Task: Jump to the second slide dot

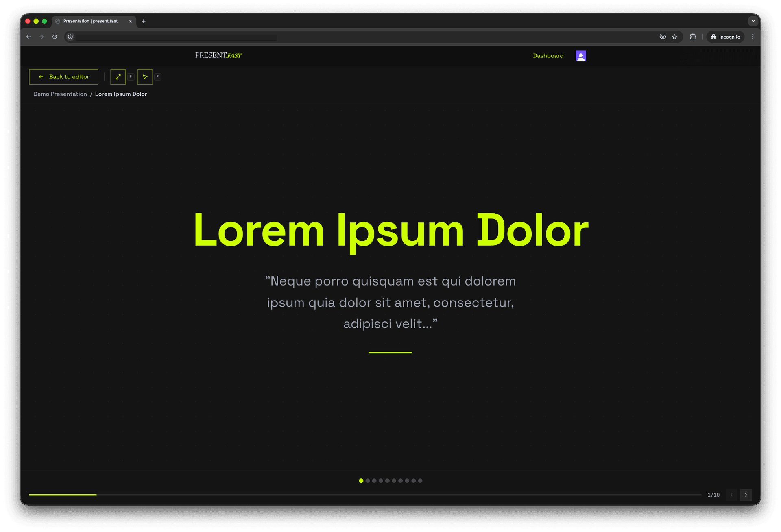Action: coord(368,481)
